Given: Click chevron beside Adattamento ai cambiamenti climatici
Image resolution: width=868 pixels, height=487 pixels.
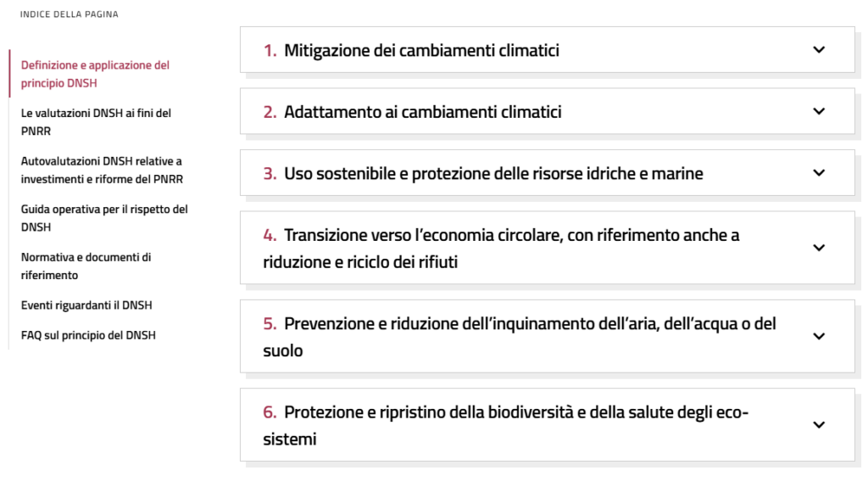Looking at the screenshot, I should pyautogui.click(x=818, y=111).
